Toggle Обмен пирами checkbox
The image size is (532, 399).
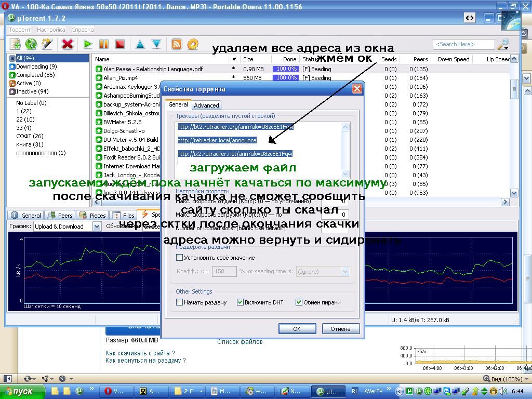[299, 302]
